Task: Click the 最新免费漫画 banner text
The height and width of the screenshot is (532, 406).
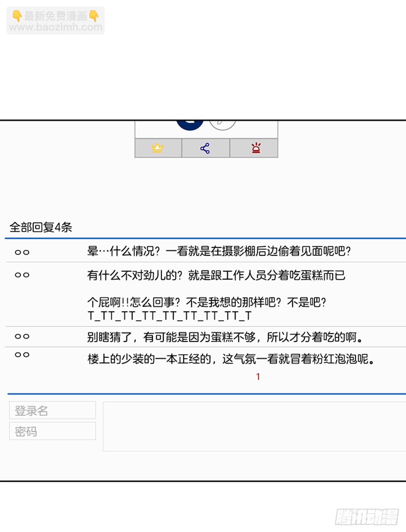Action: tap(56, 16)
